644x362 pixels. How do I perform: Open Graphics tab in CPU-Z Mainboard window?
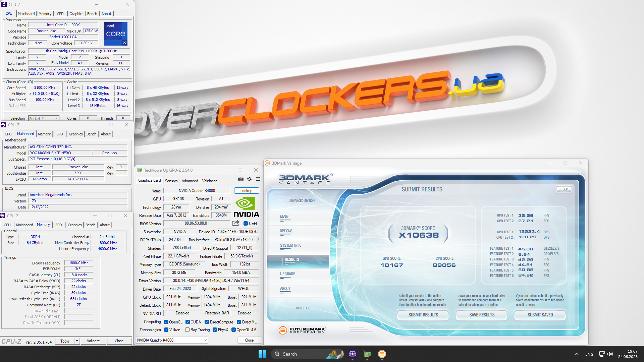point(75,134)
